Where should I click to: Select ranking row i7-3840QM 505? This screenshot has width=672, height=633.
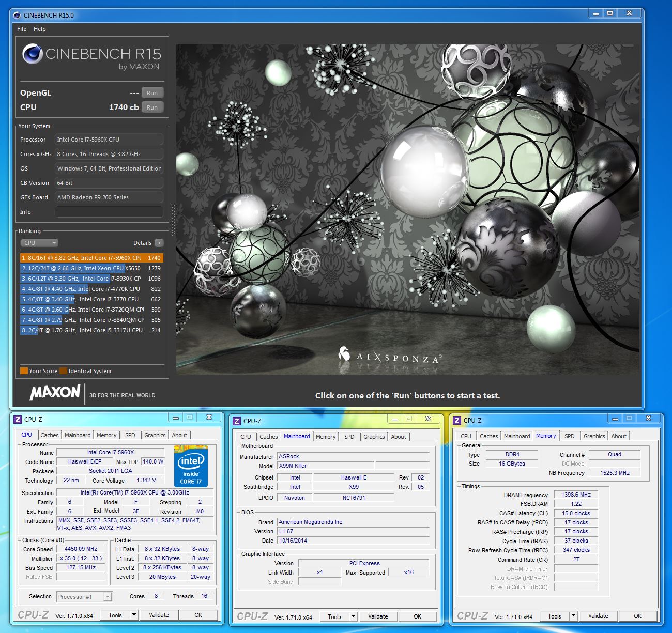click(x=91, y=320)
